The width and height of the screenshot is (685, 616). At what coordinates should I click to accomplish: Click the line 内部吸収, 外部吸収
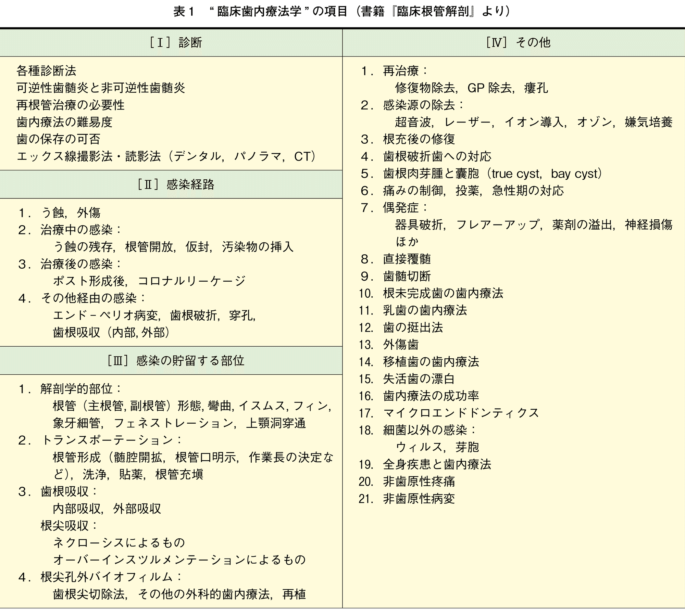coord(107,509)
